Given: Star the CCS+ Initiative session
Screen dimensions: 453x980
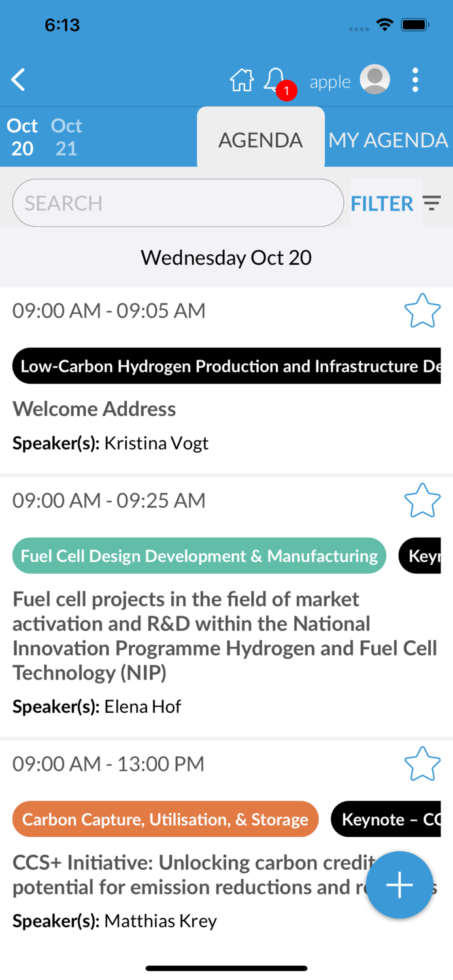Looking at the screenshot, I should pyautogui.click(x=422, y=763).
